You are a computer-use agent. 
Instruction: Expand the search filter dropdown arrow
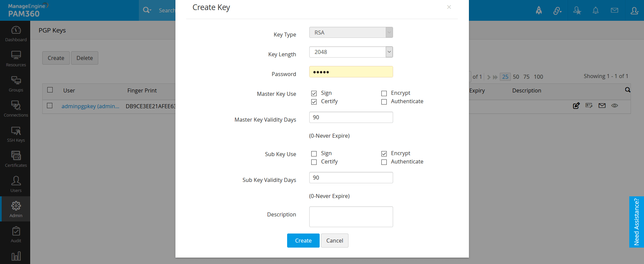pyautogui.click(x=151, y=10)
